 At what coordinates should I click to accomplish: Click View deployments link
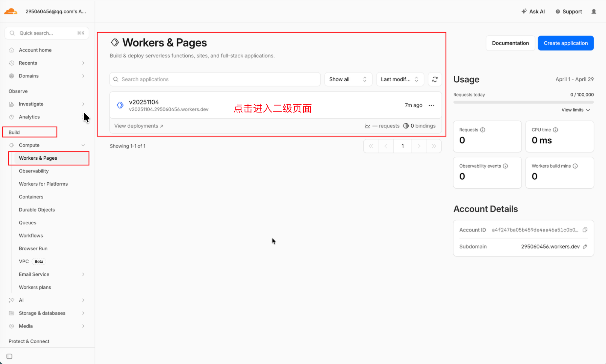point(139,126)
